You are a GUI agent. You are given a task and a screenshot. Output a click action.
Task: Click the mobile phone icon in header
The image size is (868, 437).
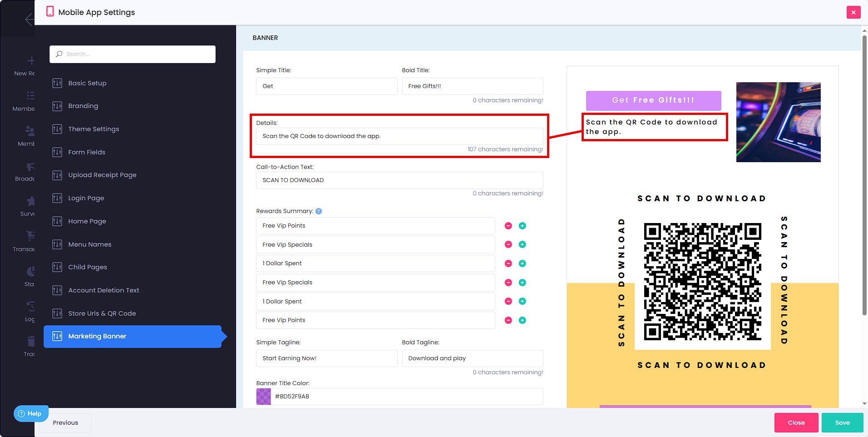[x=50, y=11]
